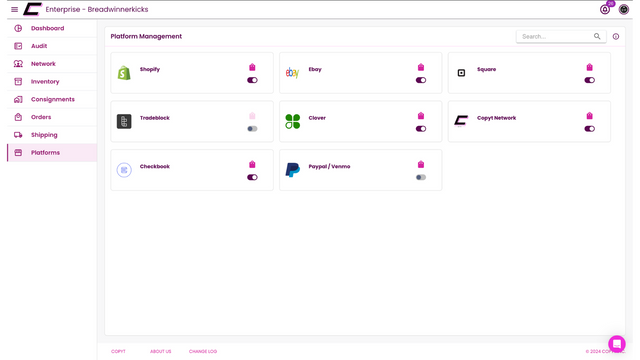Click the Ebay logo icon
Image resolution: width=640 pixels, height=360 pixels.
(x=292, y=73)
